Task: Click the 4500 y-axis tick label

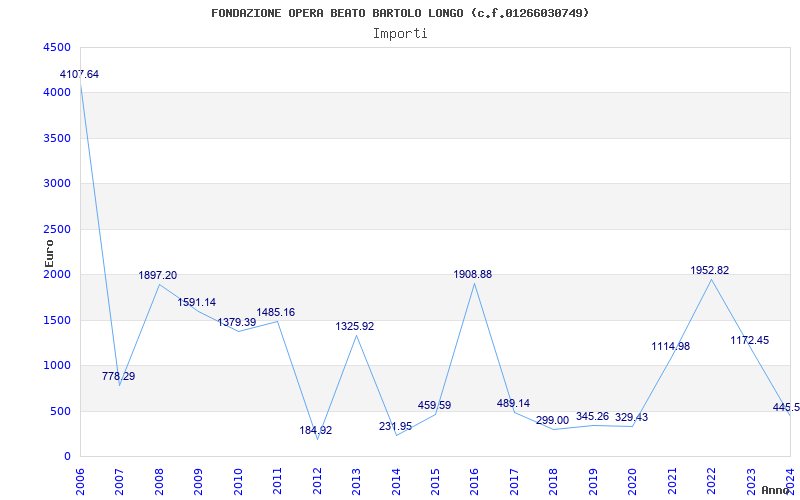Action: 55,47
